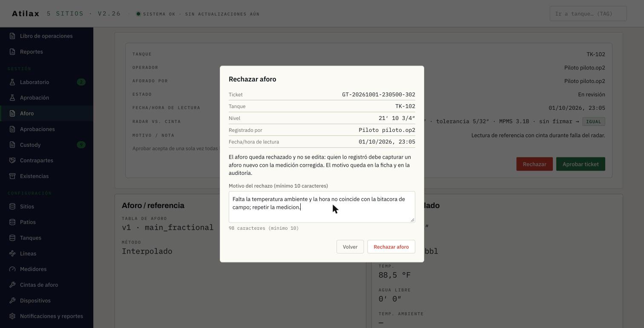Confirm with Rechazar aforo button
The image size is (644, 328).
(391, 247)
